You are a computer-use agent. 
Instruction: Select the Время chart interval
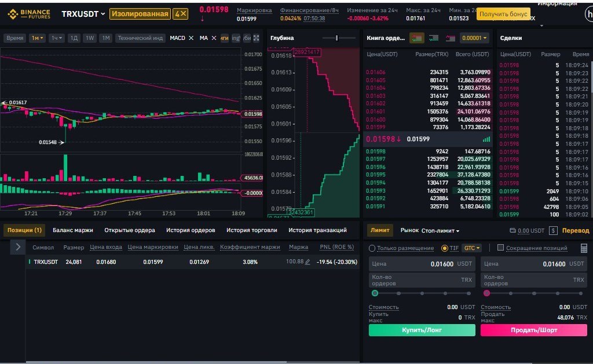[x=14, y=38]
